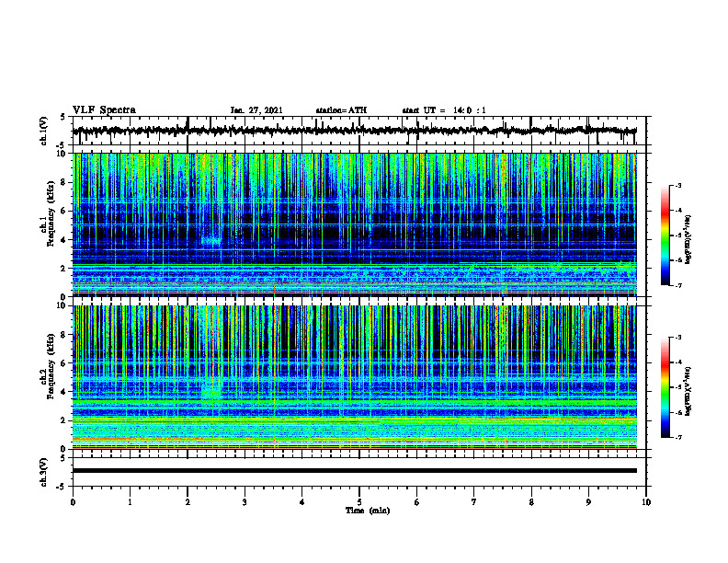
Task: Click the "ch.1(V)" waveform axis label
Action: [44, 131]
